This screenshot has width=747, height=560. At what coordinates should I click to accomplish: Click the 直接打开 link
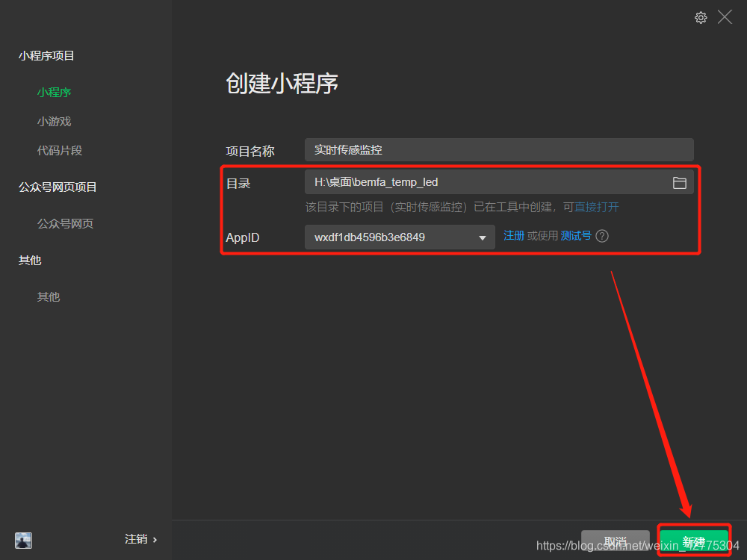click(596, 207)
